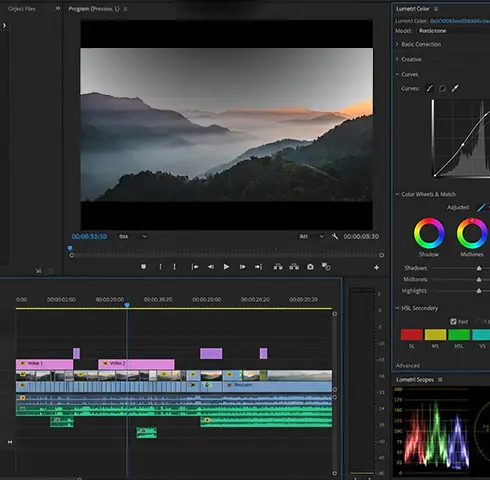Screen dimensions: 490x480
Task: Click the bottom-left timeline snap icon
Action: [x=10, y=442]
